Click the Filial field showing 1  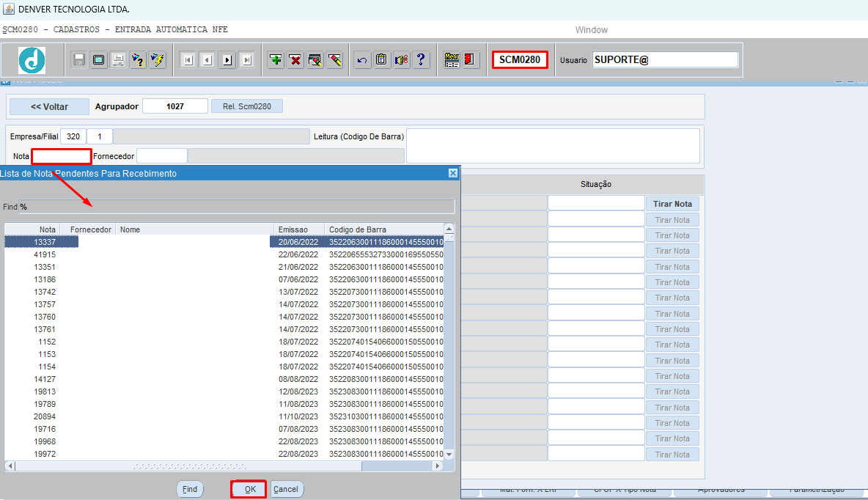tap(100, 136)
